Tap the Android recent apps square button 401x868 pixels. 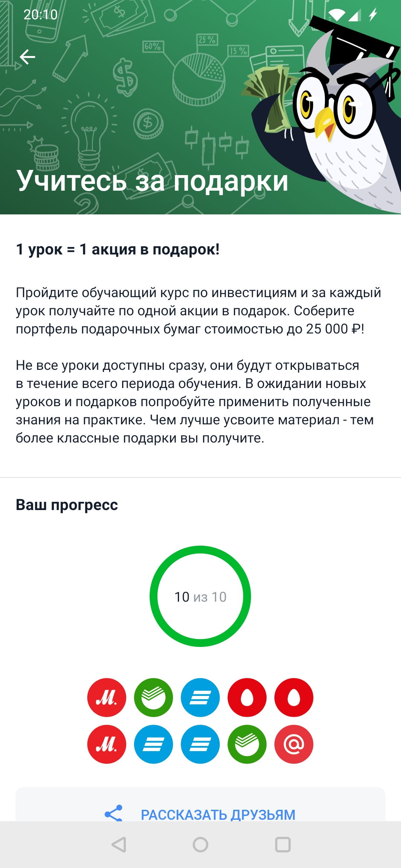[x=283, y=845]
